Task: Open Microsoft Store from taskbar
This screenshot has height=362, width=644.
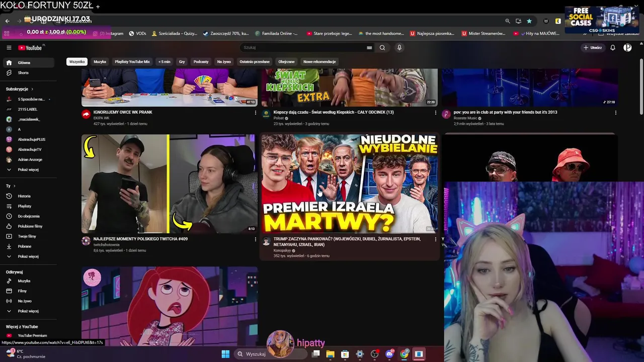Action: (x=345, y=354)
